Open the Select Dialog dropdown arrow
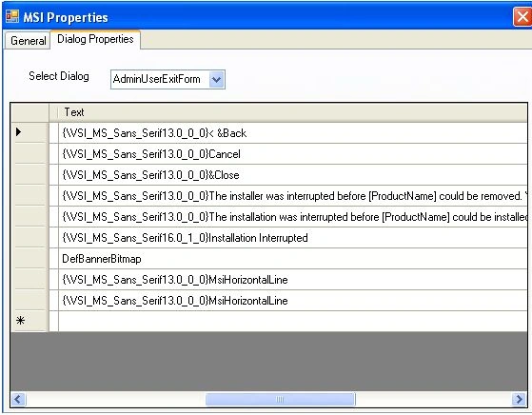 (216, 80)
